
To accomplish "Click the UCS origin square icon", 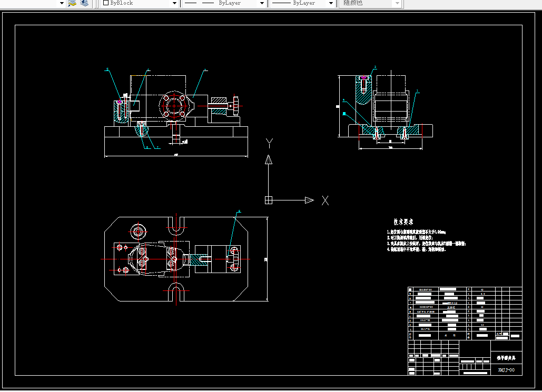I will 269,200.
